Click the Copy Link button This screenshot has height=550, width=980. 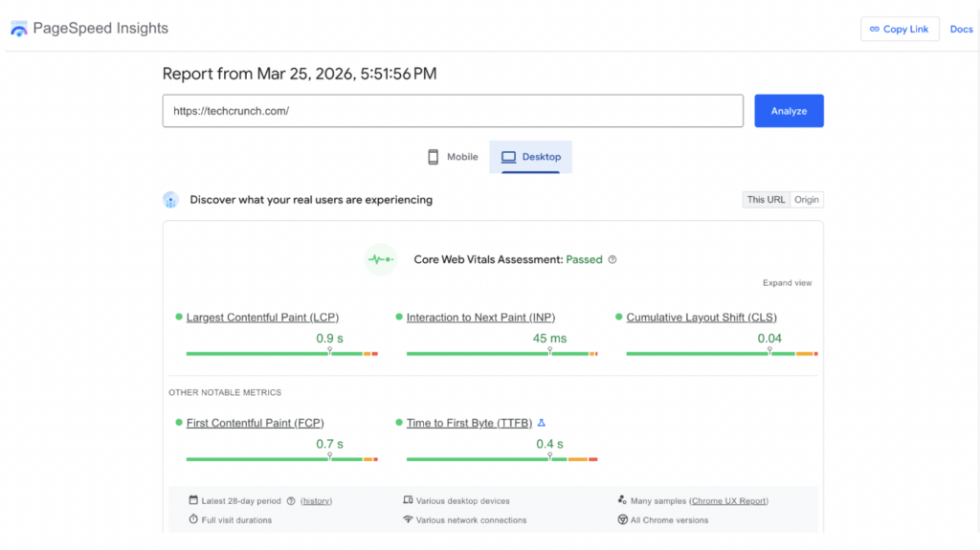click(x=900, y=29)
